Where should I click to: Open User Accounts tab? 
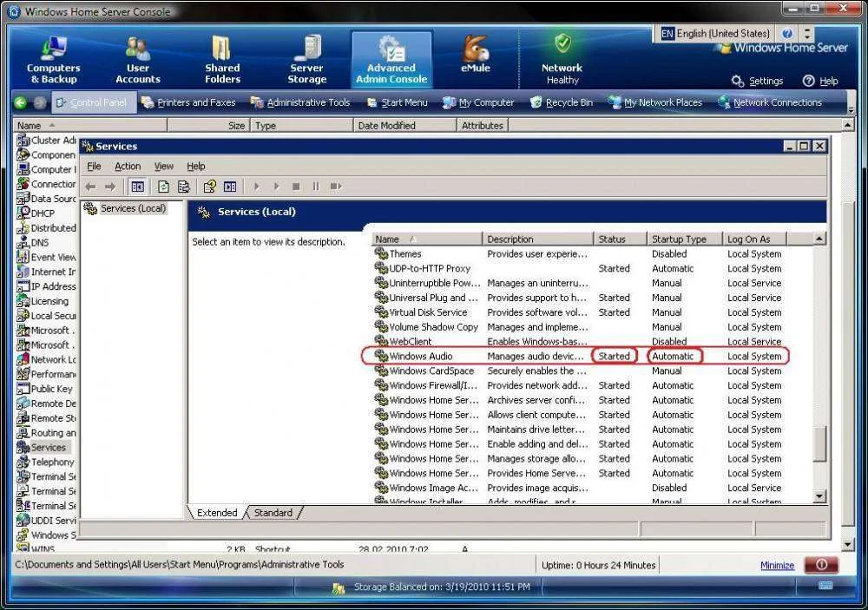[138, 60]
